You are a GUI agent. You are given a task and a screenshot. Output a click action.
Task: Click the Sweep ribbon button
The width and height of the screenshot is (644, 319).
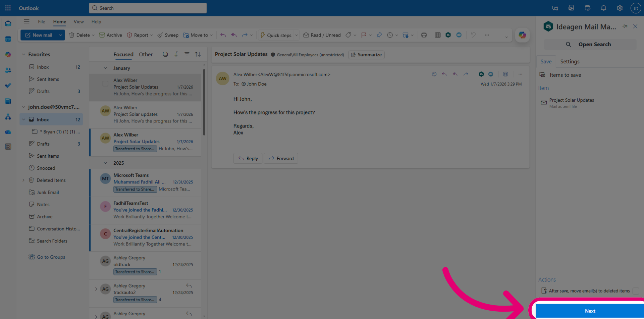click(x=168, y=35)
